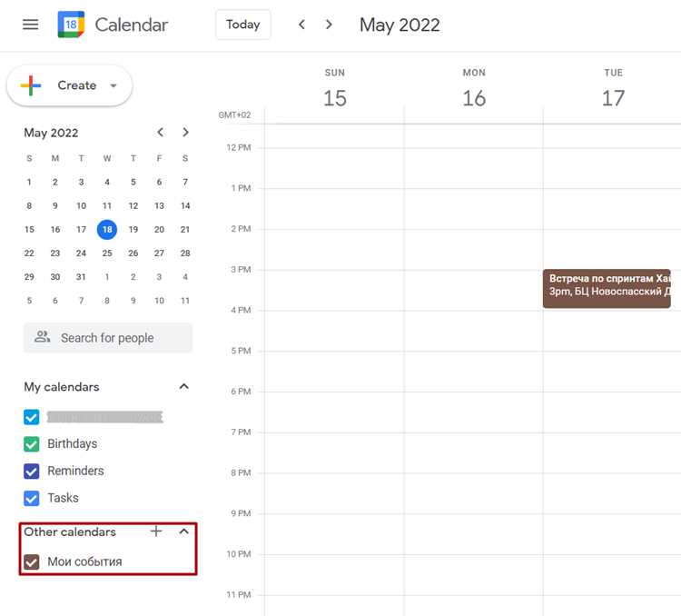The image size is (681, 616).
Task: Show next month in mini calendar
Action: click(x=185, y=132)
